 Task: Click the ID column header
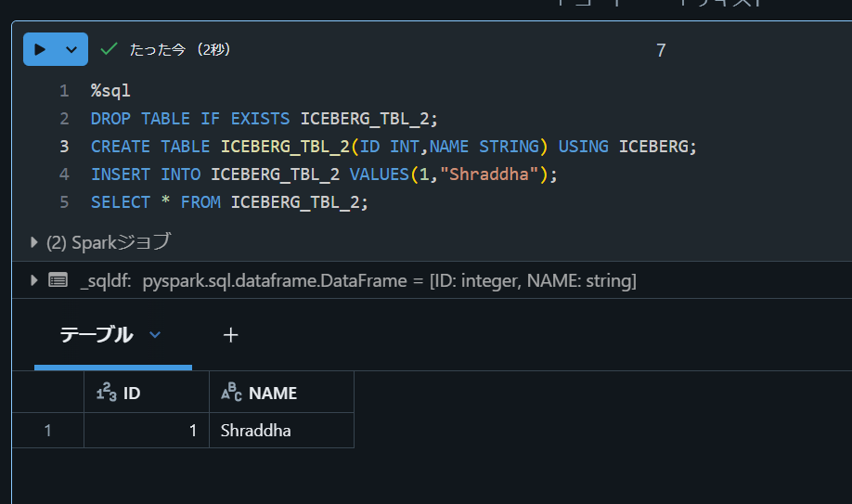point(147,393)
